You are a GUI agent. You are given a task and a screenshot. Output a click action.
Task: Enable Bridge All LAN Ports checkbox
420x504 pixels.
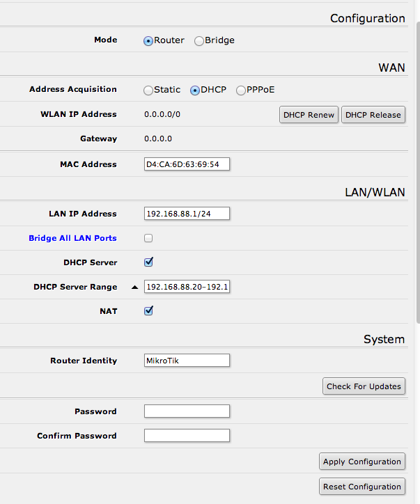[x=148, y=238]
